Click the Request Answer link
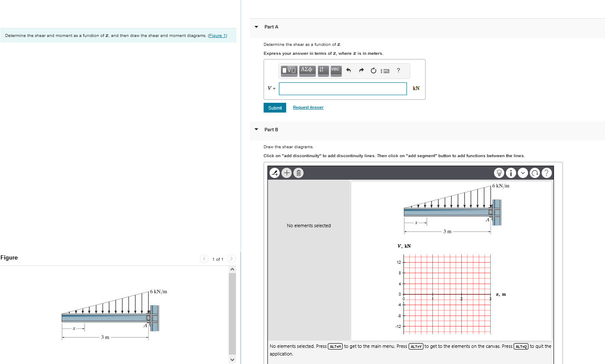Screen dimensions: 605x364 coord(308,107)
